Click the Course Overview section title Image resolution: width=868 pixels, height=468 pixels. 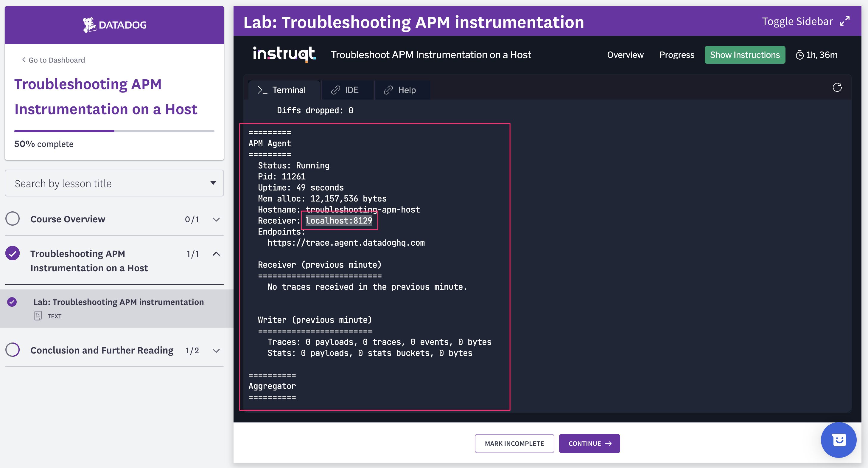tap(68, 219)
